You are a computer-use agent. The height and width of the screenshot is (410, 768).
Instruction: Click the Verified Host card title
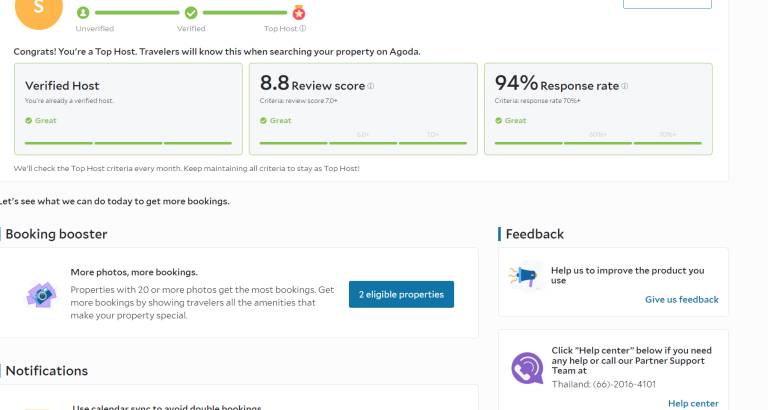(62, 86)
